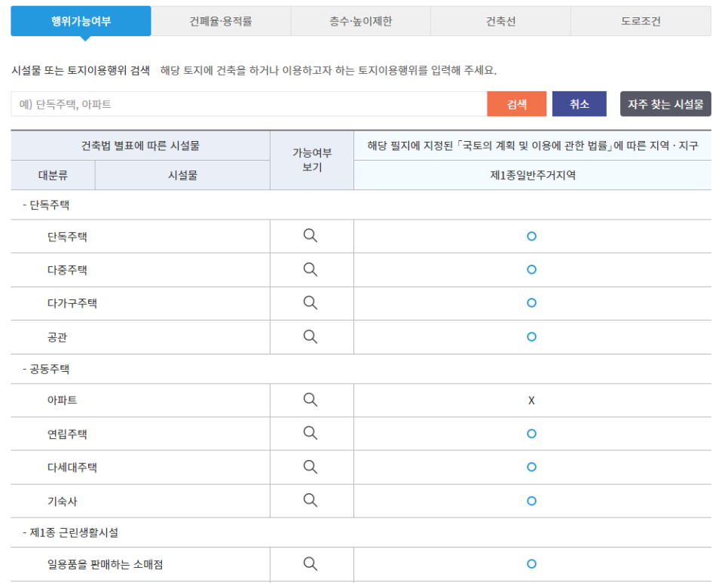Select the 다중주택 facility name
Image resolution: width=728 pixels, height=583 pixels.
[67, 270]
